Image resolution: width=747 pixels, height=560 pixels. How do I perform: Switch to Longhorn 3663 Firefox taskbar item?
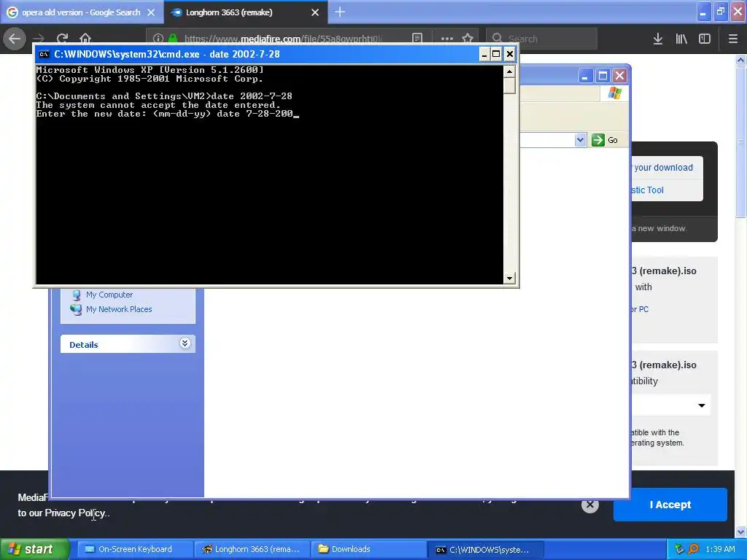252,549
